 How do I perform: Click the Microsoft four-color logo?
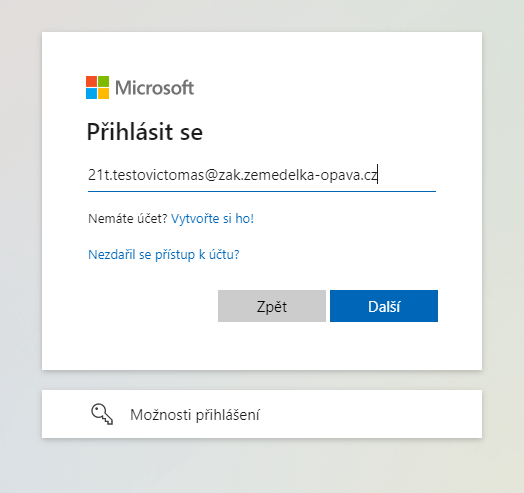coord(97,88)
